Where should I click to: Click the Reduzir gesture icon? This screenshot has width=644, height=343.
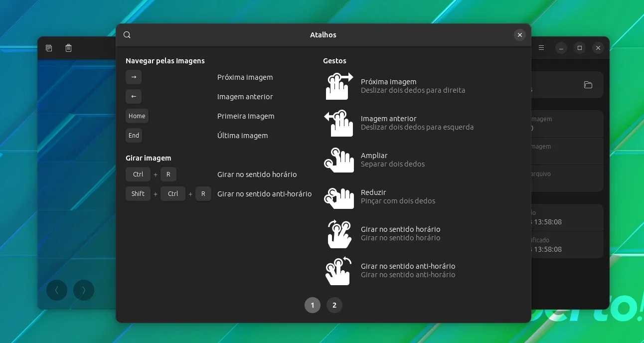point(339,196)
